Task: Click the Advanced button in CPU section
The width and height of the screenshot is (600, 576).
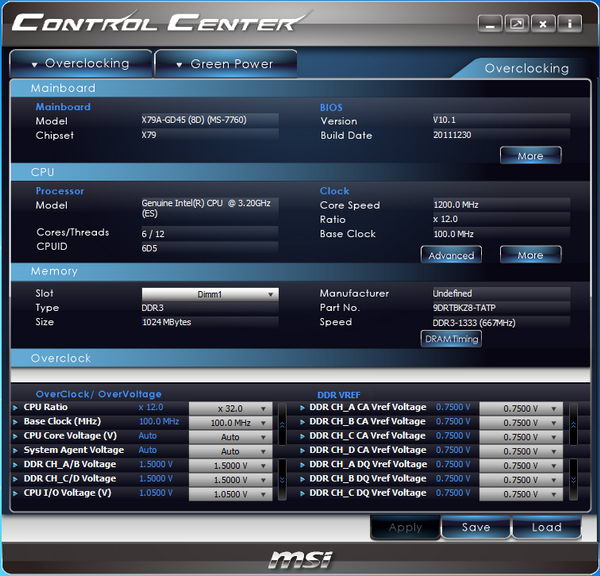Action: click(x=451, y=255)
